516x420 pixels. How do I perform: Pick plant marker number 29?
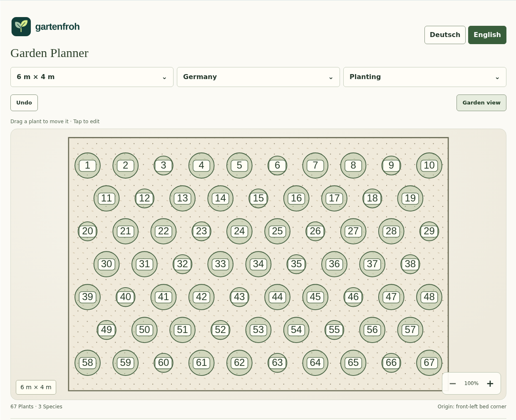(x=429, y=231)
